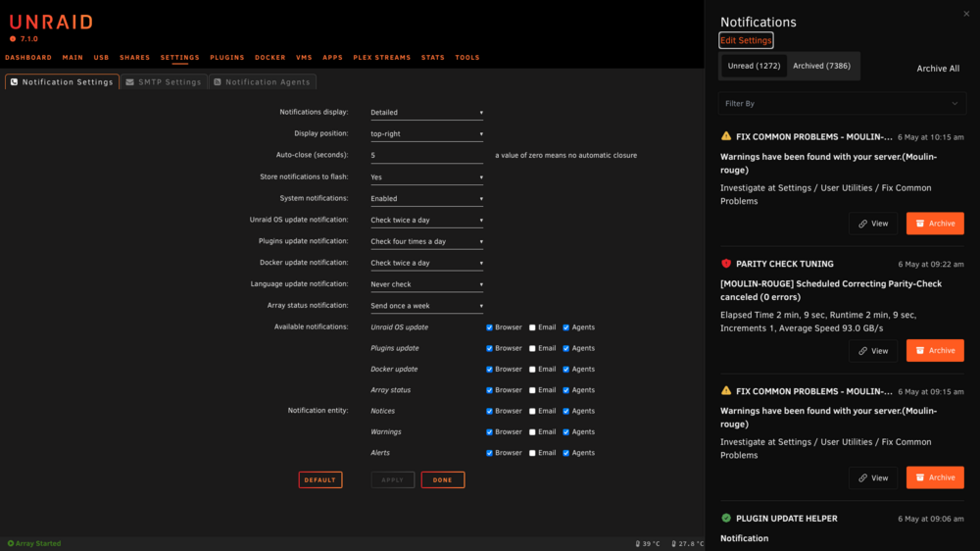Open the USB menu

101,58
